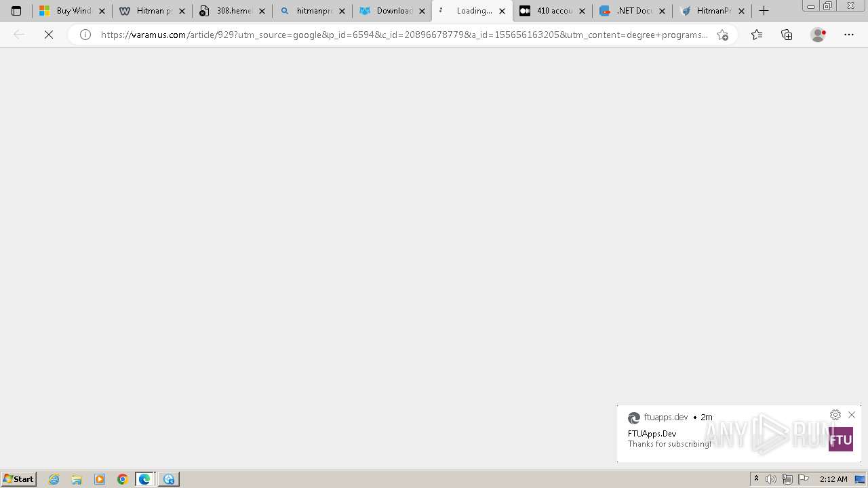Viewport: 868px width, 488px height.
Task: Open the profile avatar menu
Action: point(818,35)
